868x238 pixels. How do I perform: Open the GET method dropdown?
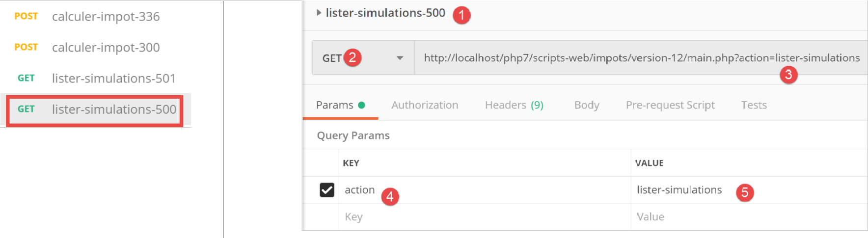point(400,58)
